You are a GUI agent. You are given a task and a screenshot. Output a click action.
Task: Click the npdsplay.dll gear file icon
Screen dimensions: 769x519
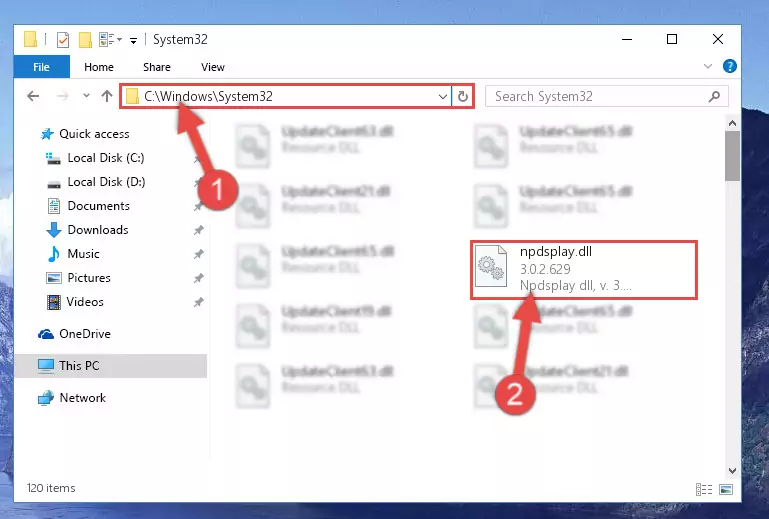point(491,265)
